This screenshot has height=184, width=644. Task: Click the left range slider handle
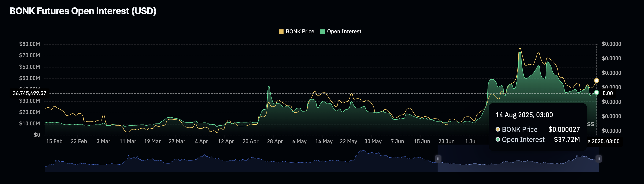pos(438,159)
